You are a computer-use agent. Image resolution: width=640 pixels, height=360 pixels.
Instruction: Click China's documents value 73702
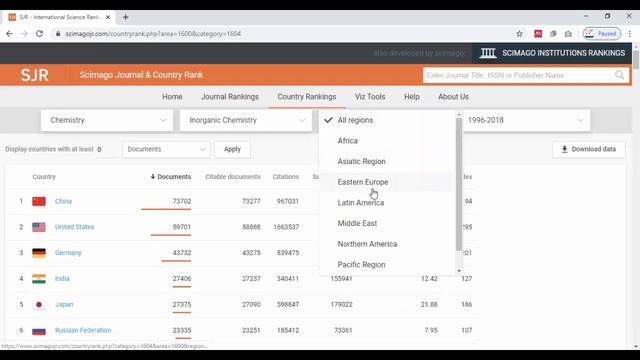point(182,201)
